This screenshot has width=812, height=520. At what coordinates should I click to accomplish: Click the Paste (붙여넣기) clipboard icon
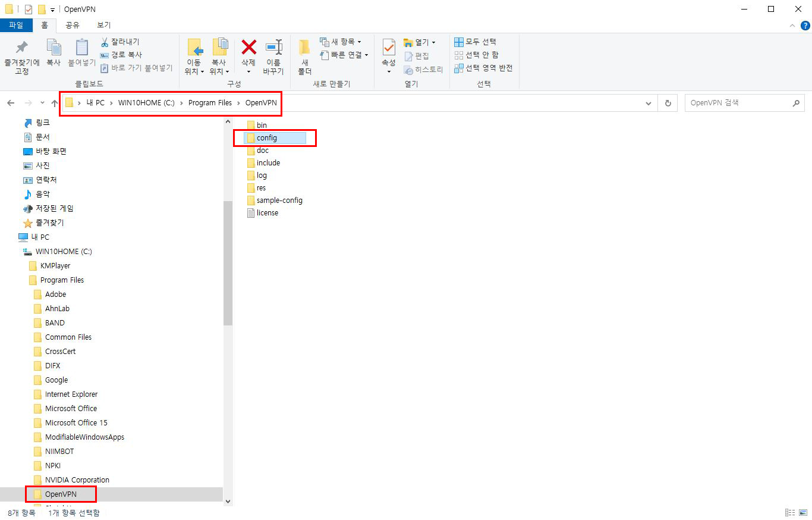[x=82, y=48]
